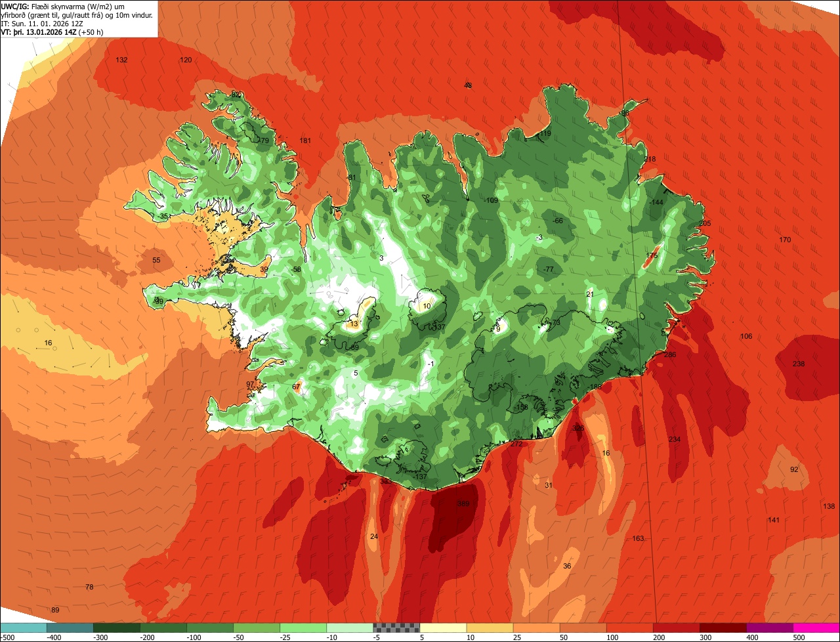The height and width of the screenshot is (642, 840).
Task: Click the flux value 13 on the glacier
Action: coord(354,324)
